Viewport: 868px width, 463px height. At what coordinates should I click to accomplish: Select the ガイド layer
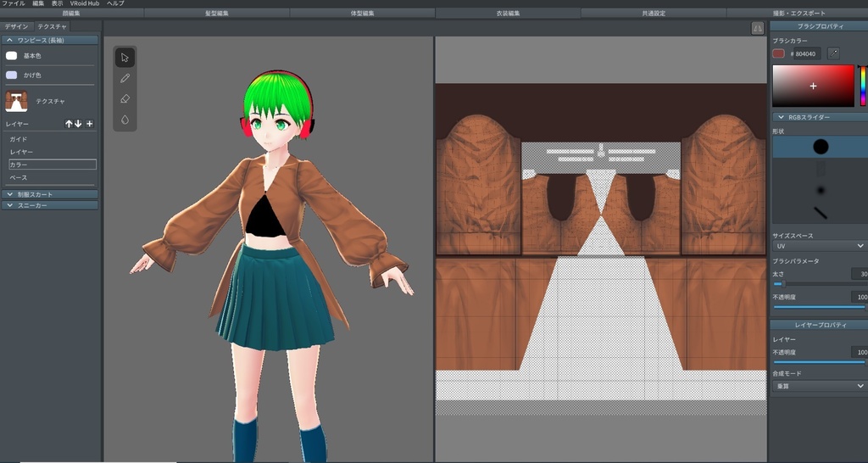[x=19, y=138]
